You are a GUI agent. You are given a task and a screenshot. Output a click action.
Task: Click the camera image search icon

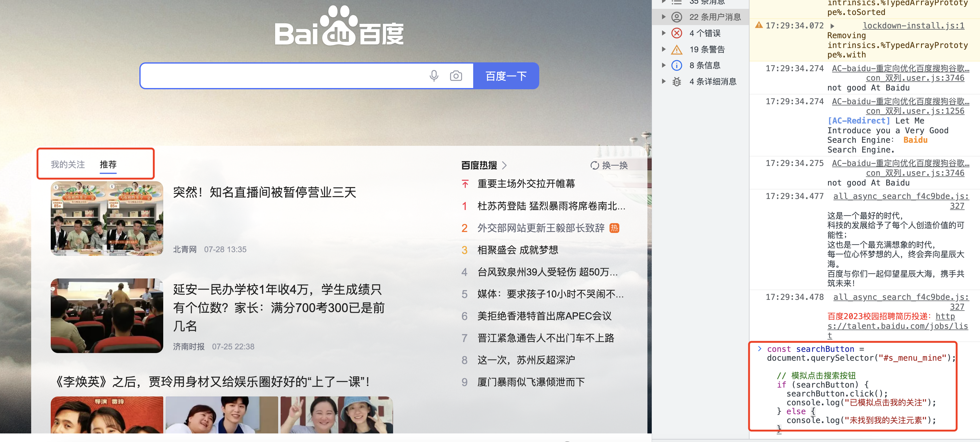click(x=456, y=76)
